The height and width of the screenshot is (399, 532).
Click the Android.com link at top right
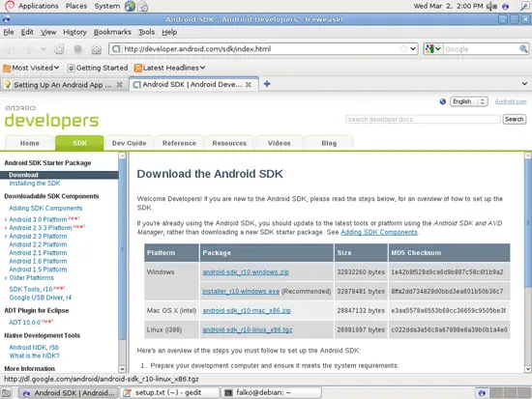(511, 101)
